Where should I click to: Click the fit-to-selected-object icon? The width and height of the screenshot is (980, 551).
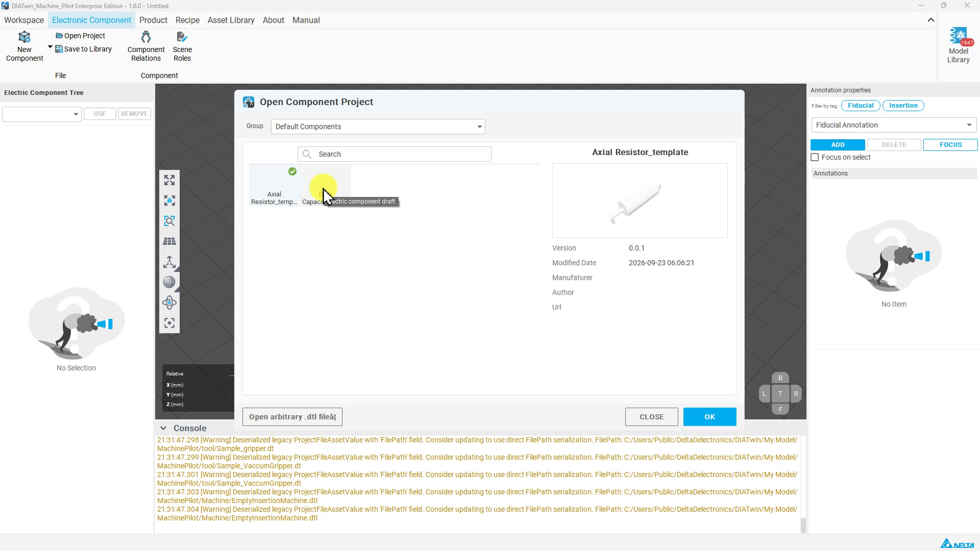pyautogui.click(x=169, y=201)
